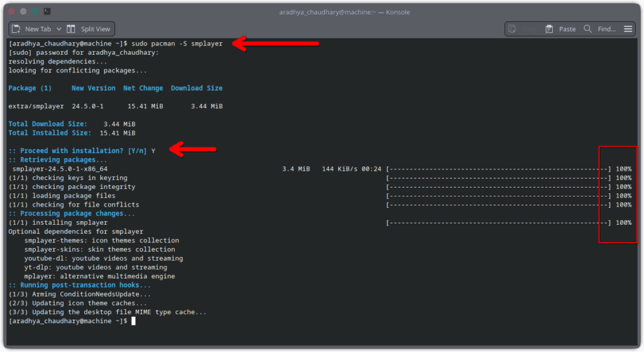The image size is (644, 352).
Task: Maximize the Konsole window
Action: coord(35,11)
